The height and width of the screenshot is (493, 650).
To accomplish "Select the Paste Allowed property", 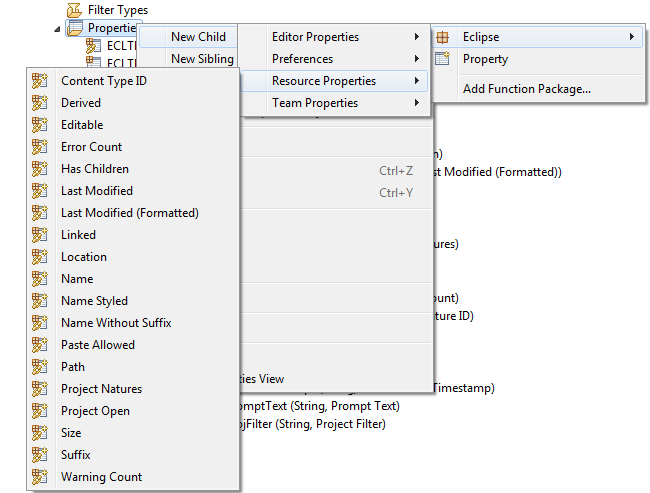I will [98, 345].
